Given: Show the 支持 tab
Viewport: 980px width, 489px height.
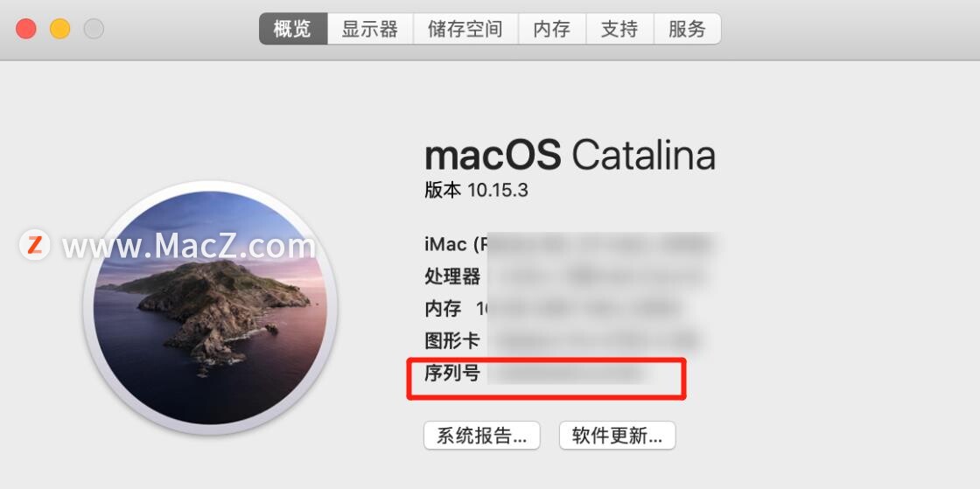Looking at the screenshot, I should [x=620, y=29].
